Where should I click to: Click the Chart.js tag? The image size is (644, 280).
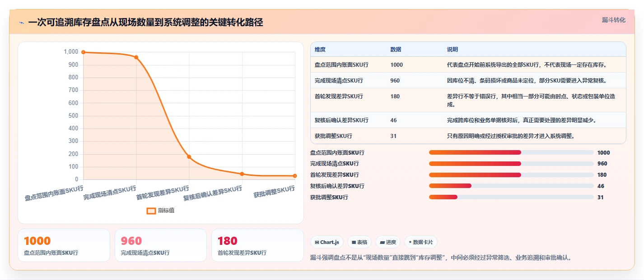[327, 242]
